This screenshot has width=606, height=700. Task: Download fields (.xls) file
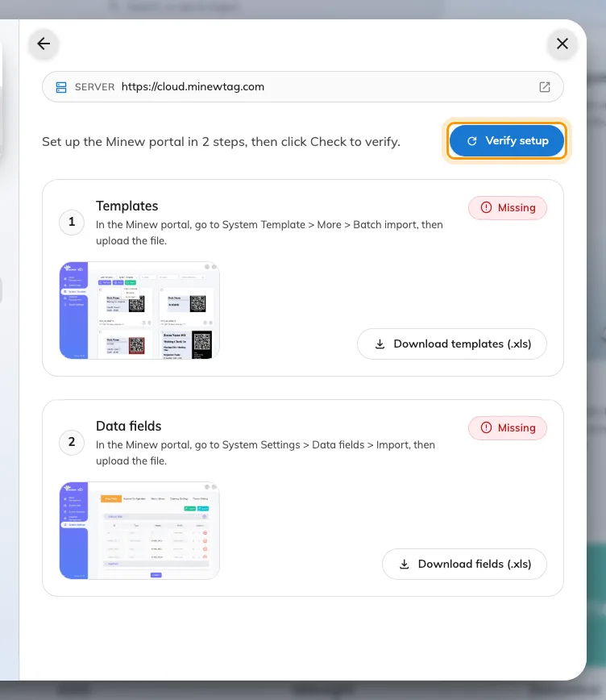click(464, 564)
